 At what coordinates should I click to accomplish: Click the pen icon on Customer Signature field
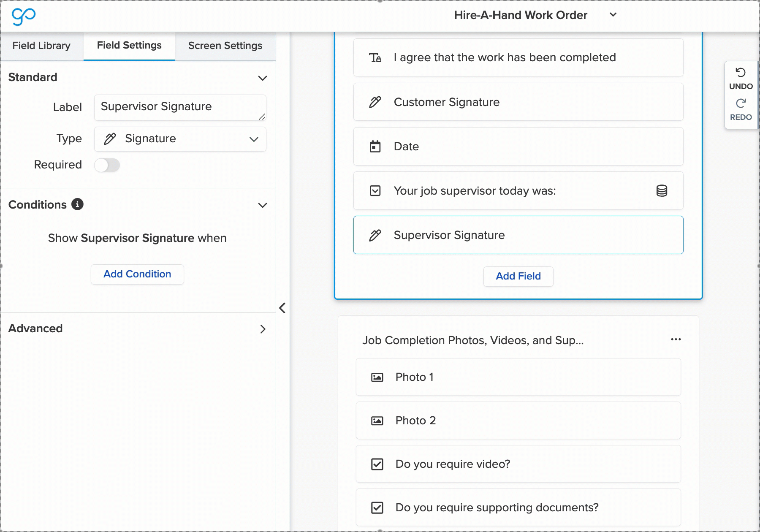point(375,102)
